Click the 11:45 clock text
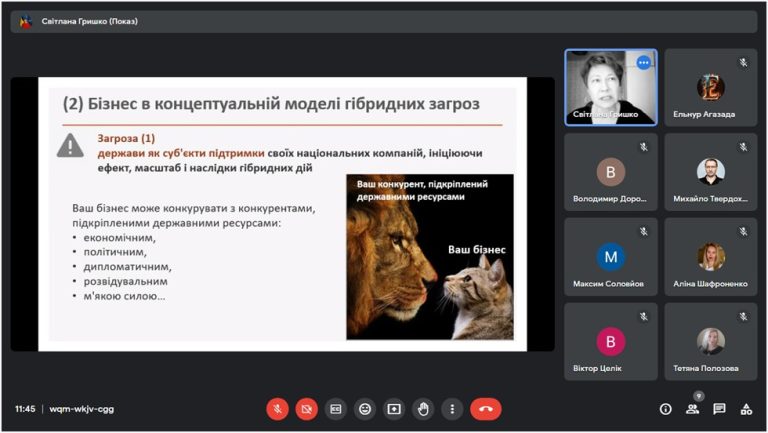This screenshot has width=768, height=433. [x=25, y=409]
